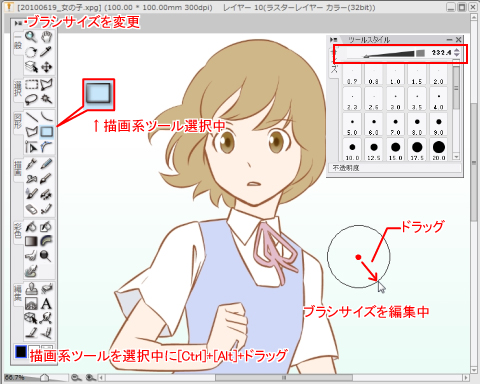Decrease brush size with down stepper arrow
Viewport: 480px width, 384px height.
457,55
